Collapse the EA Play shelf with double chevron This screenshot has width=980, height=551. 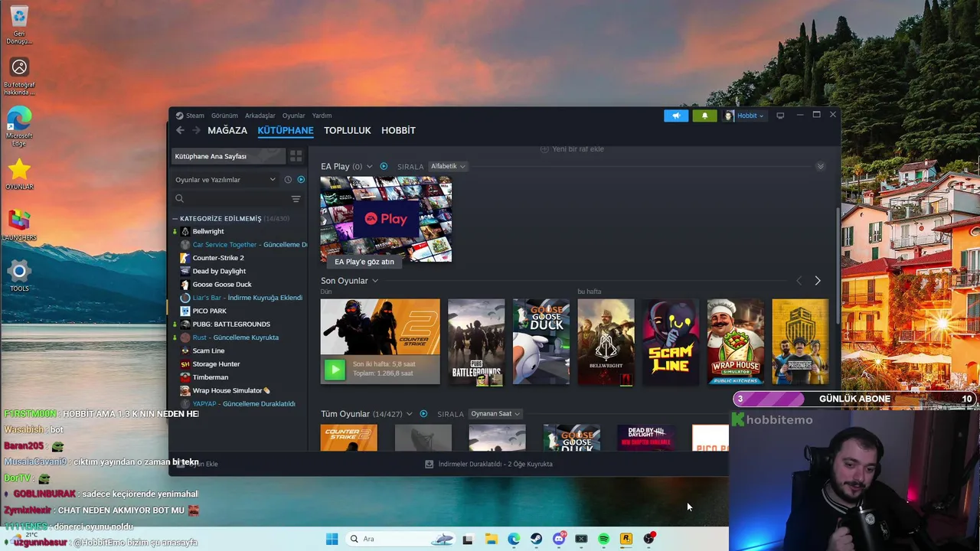point(820,166)
